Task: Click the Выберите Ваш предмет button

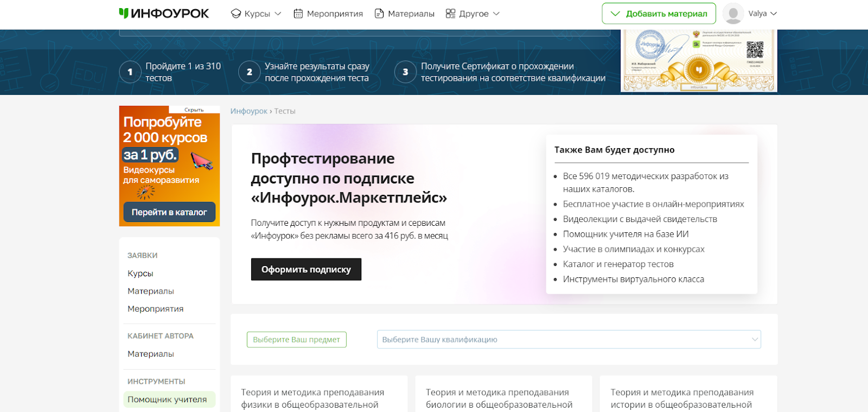Action: (x=296, y=339)
